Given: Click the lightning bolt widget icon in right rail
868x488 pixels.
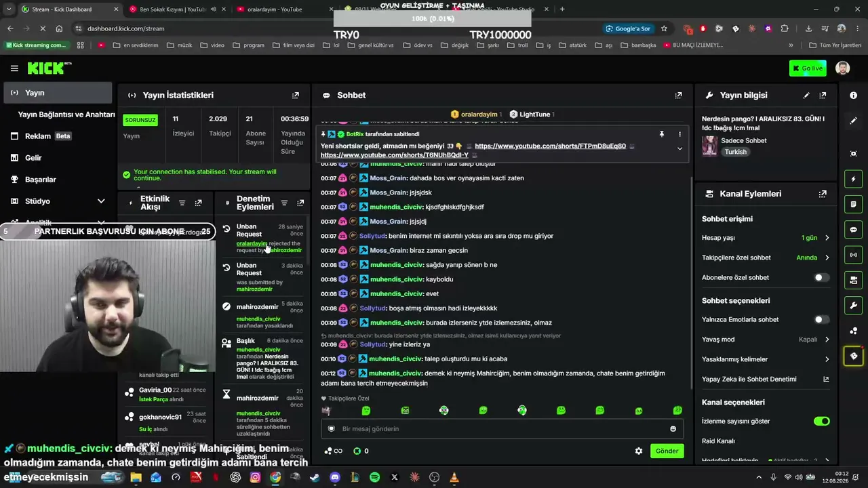Looking at the screenshot, I should 853,179.
